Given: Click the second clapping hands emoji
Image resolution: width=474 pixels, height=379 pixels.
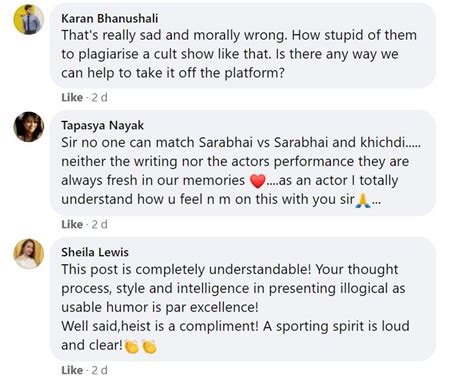Looking at the screenshot, I should 149,346.
